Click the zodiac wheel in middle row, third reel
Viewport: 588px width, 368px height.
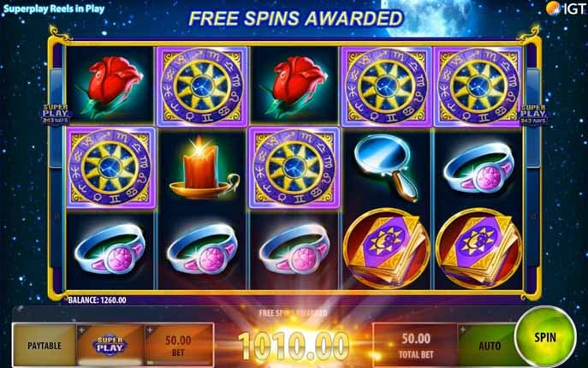[x=294, y=168]
